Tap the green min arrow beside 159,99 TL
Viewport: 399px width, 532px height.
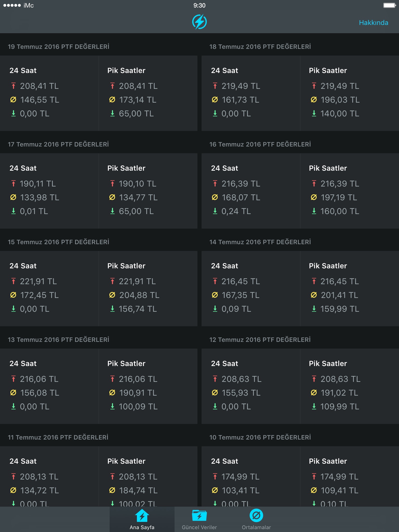(x=314, y=309)
